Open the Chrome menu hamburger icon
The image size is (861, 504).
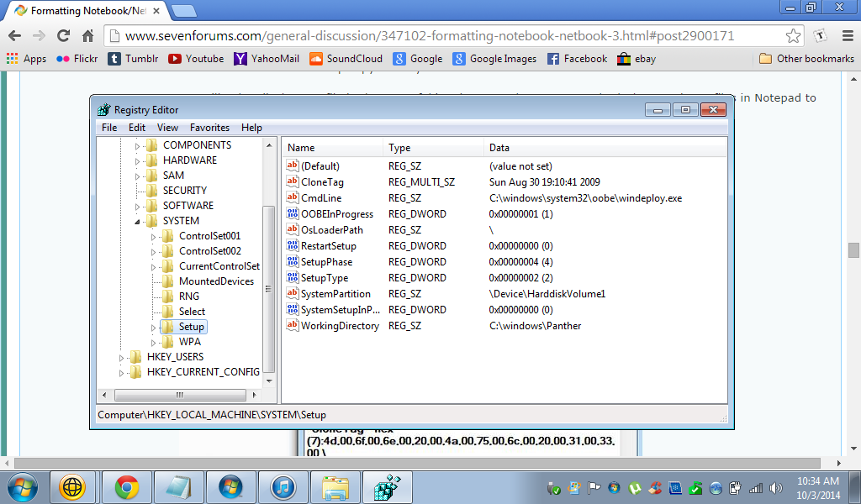coord(848,36)
